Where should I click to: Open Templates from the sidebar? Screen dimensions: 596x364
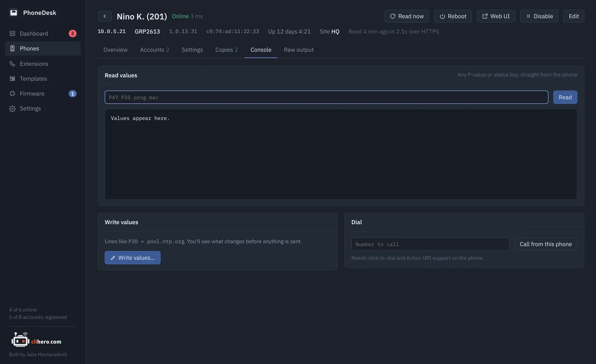[43, 79]
